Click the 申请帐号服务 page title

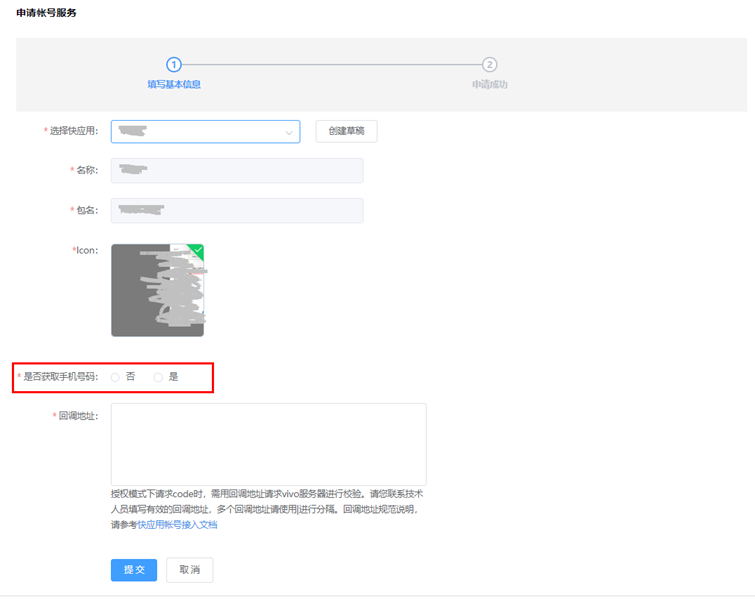(x=46, y=13)
